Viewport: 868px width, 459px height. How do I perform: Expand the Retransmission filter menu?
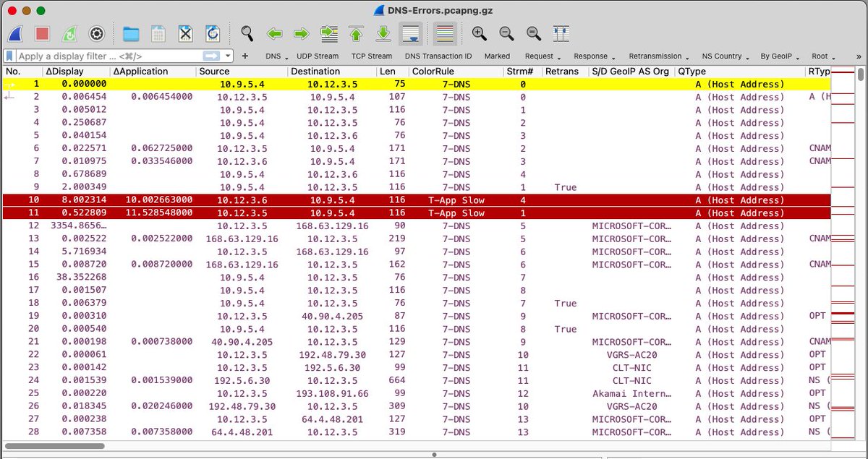pos(659,56)
